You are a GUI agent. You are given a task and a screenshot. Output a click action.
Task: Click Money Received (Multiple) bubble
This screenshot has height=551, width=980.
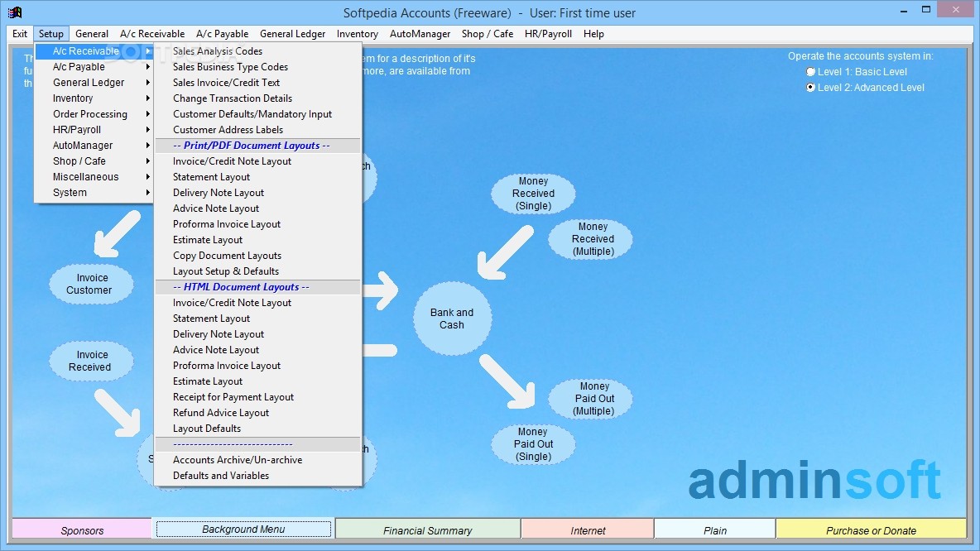pyautogui.click(x=591, y=238)
